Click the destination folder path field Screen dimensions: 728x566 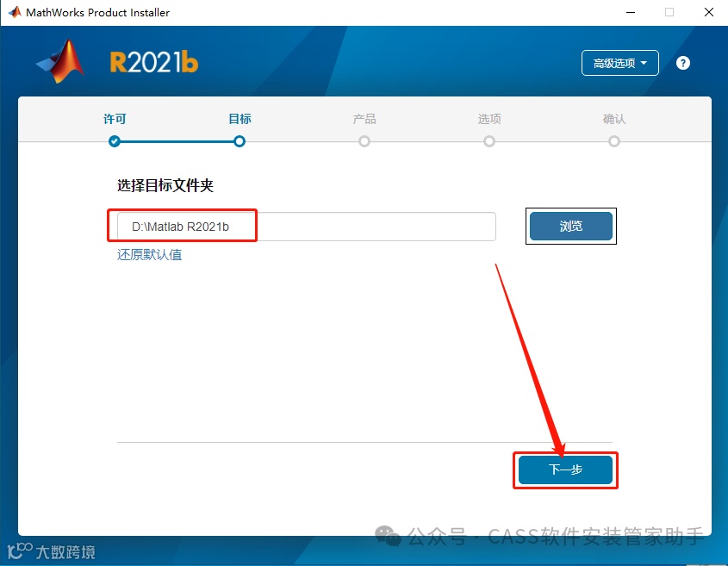click(x=307, y=227)
